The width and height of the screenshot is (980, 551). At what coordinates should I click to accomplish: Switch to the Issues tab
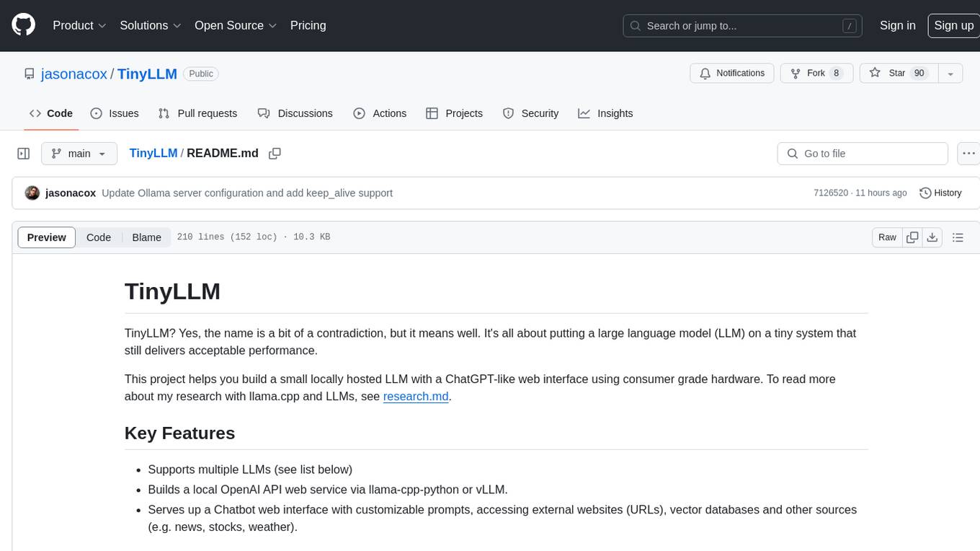pyautogui.click(x=115, y=113)
